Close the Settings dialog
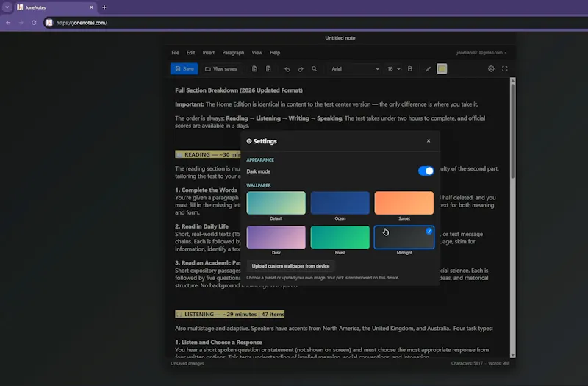The height and width of the screenshot is (386, 588). pos(429,141)
